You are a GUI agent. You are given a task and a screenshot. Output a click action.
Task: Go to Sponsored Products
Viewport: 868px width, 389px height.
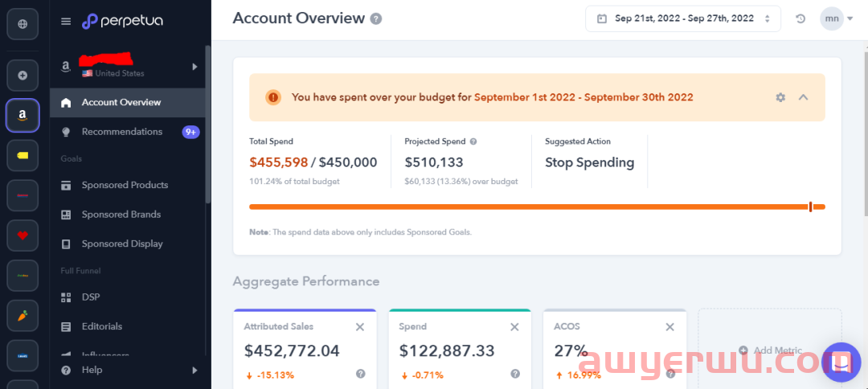(125, 186)
